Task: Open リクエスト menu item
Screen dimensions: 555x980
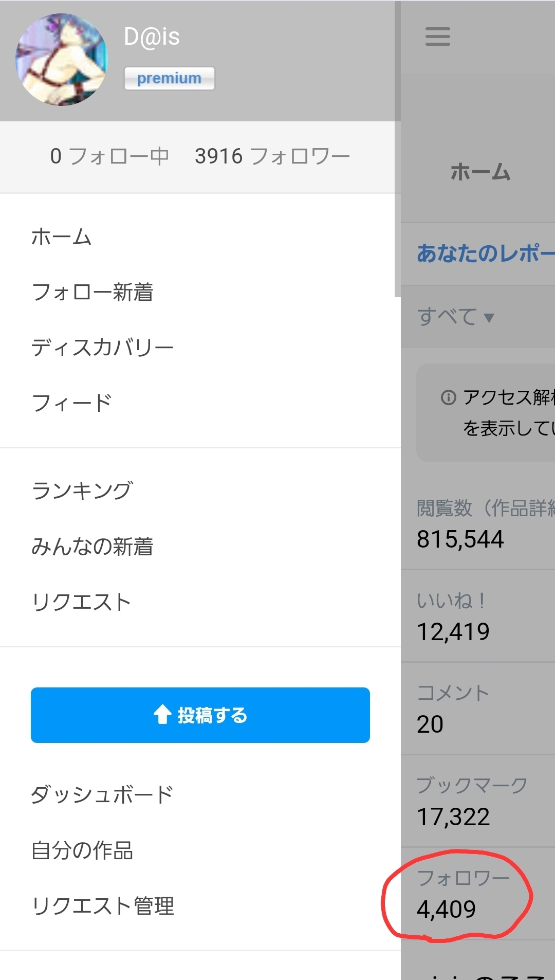Action: pyautogui.click(x=81, y=602)
